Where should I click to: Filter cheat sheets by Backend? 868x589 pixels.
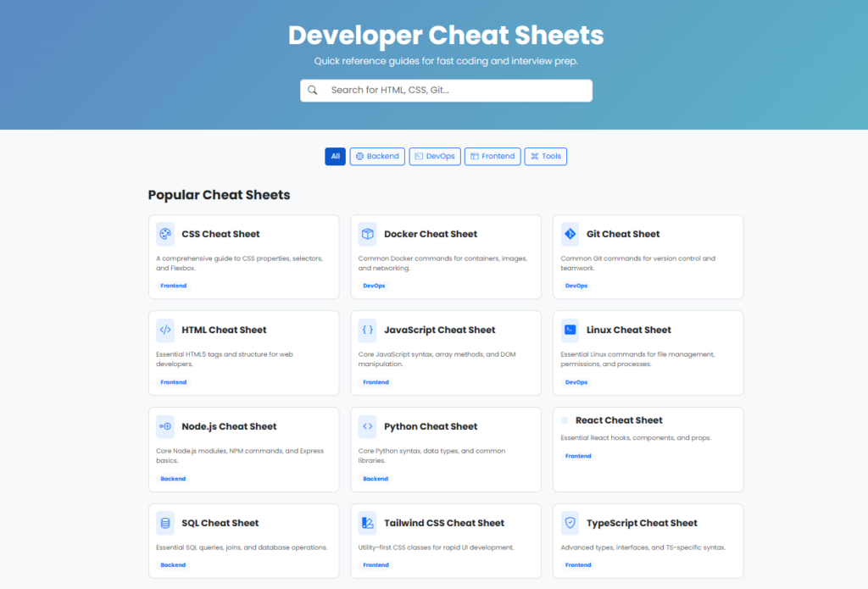(x=377, y=157)
